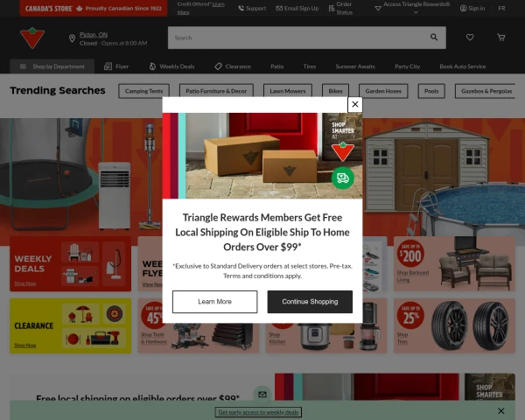
Task: Open Weekly Deals in navigation bar
Action: [171, 66]
